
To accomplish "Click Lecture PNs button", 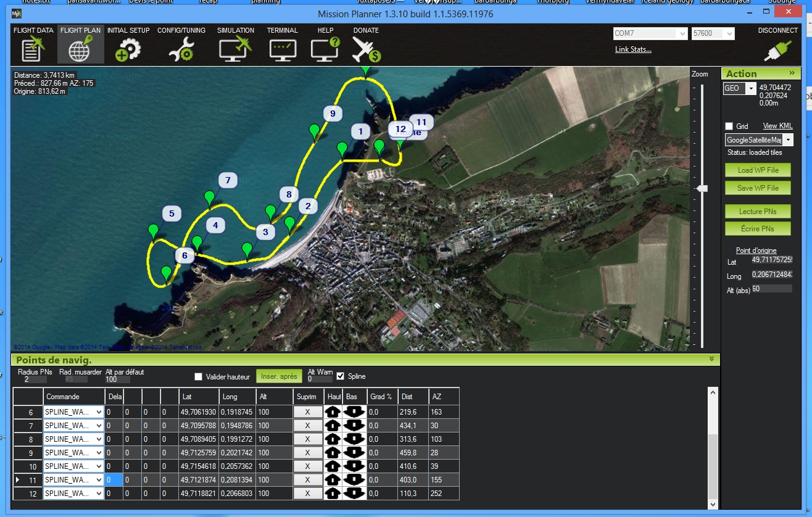I will (758, 212).
